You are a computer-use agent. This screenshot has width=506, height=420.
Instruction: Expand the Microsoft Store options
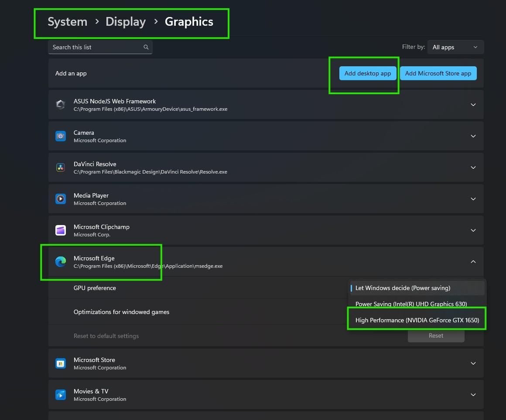[x=473, y=363]
